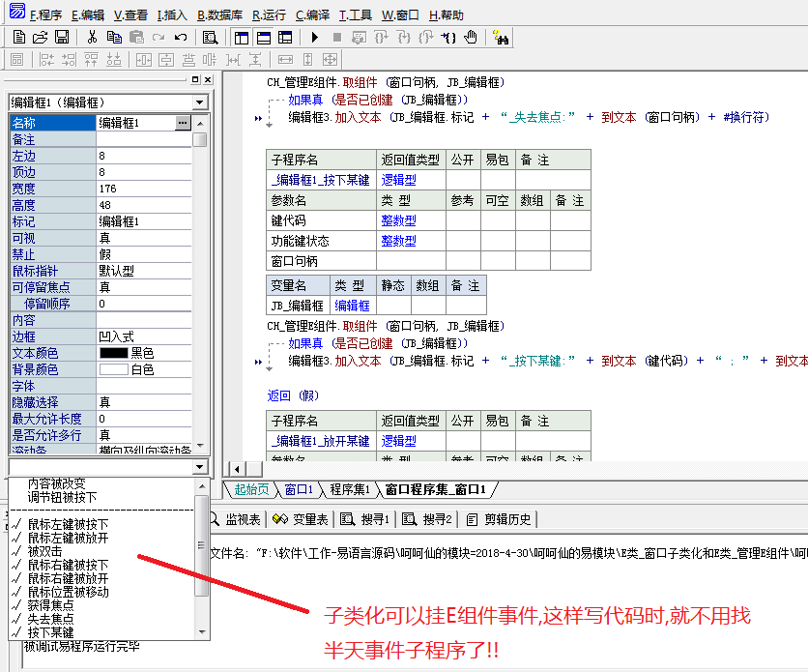808x672 pixels.
Task: Click the hand breakpoint icon
Action: [x=471, y=37]
